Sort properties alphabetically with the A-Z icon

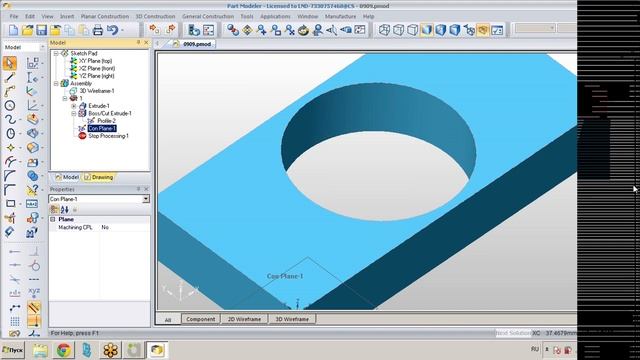click(64, 209)
